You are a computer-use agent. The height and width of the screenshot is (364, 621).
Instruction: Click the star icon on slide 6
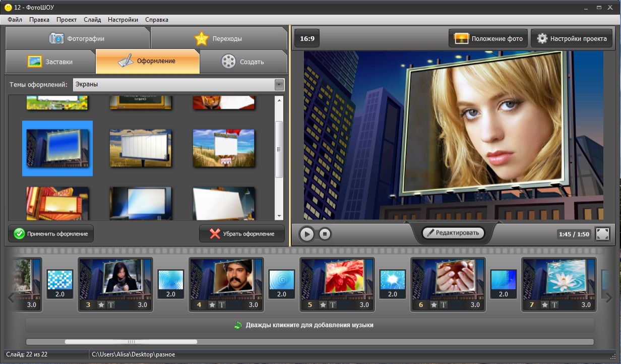click(434, 305)
